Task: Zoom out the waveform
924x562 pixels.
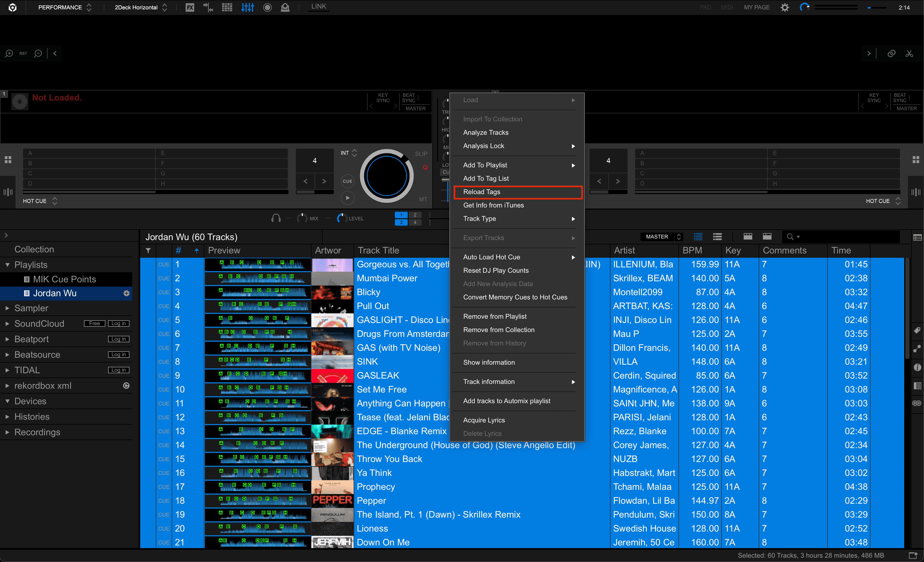Action: (x=38, y=53)
